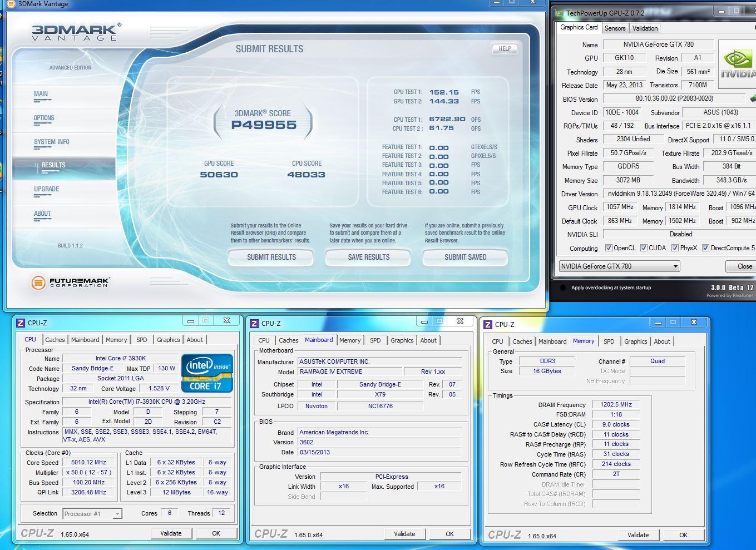Image resolution: width=756 pixels, height=550 pixels.
Task: Click the GPU Clock value 1057 MHz
Action: pos(620,207)
